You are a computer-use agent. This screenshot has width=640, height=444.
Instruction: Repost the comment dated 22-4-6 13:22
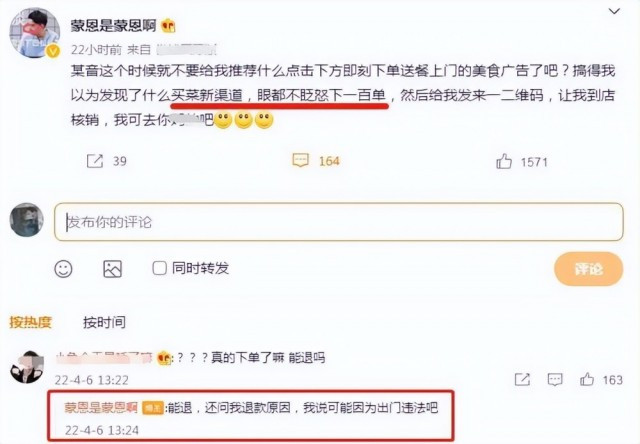[522, 380]
